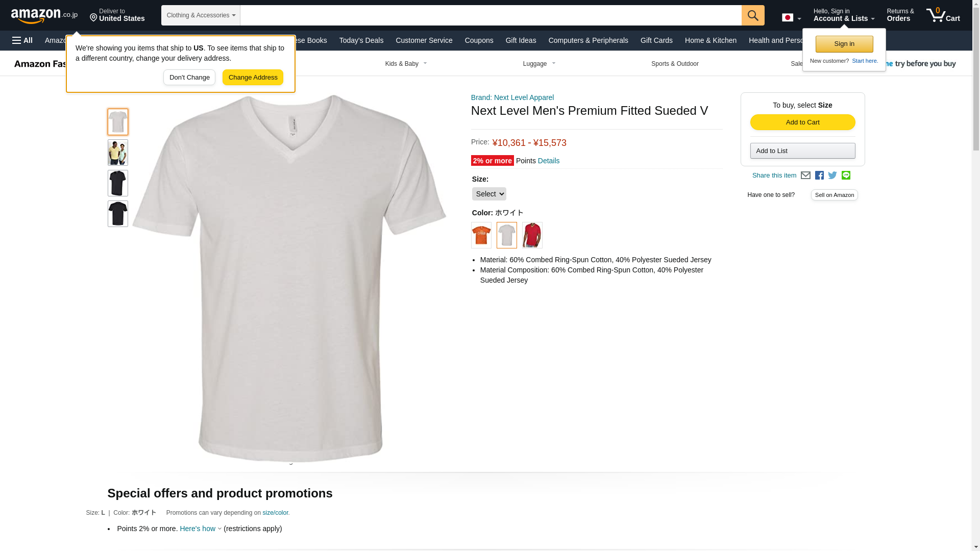
Task: Share this item via LINE icon
Action: [x=846, y=176]
